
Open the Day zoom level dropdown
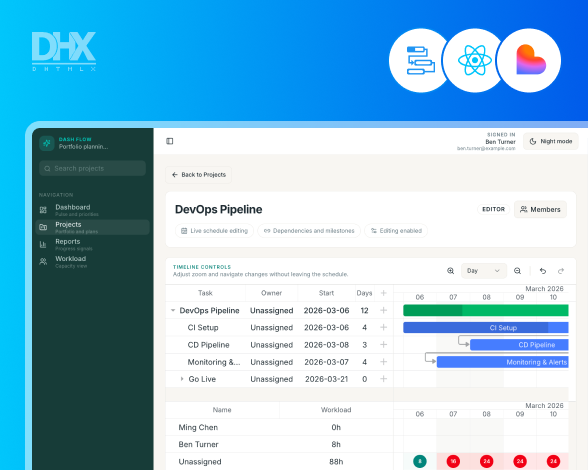pos(483,271)
